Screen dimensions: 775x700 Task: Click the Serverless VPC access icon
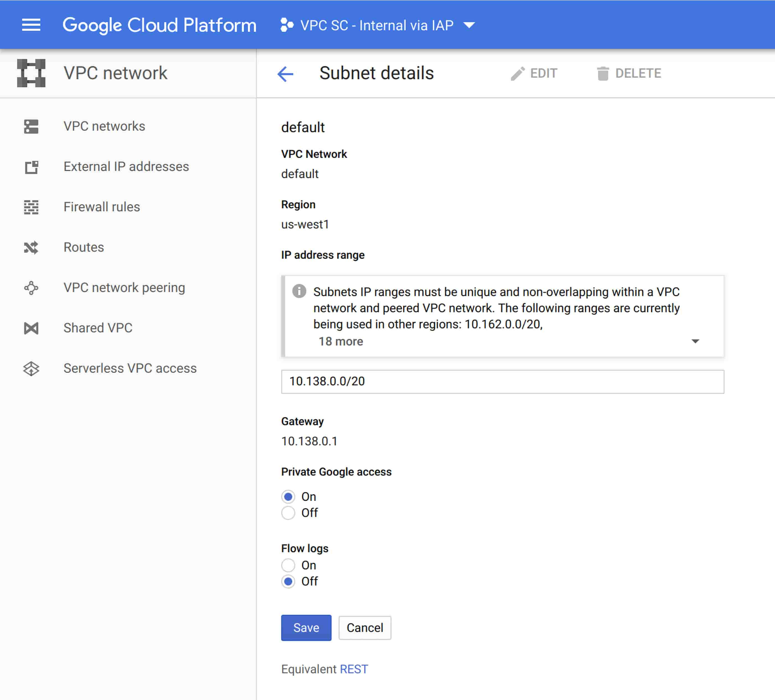point(32,368)
